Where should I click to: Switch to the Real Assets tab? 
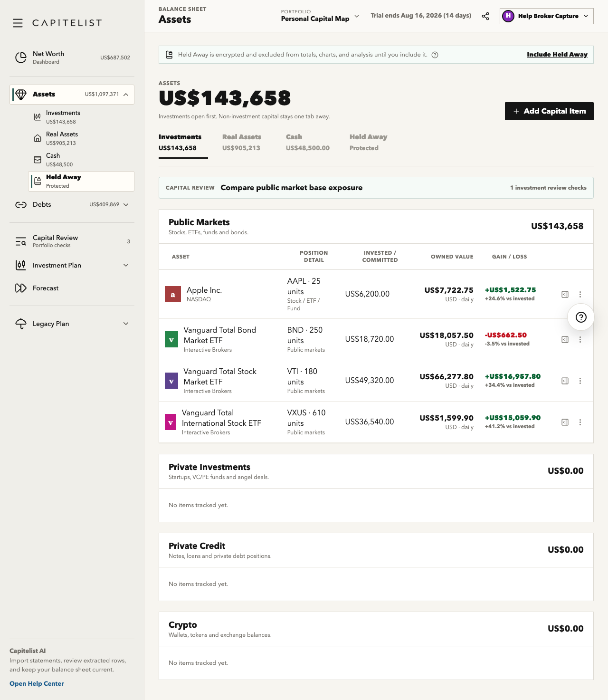click(x=242, y=143)
